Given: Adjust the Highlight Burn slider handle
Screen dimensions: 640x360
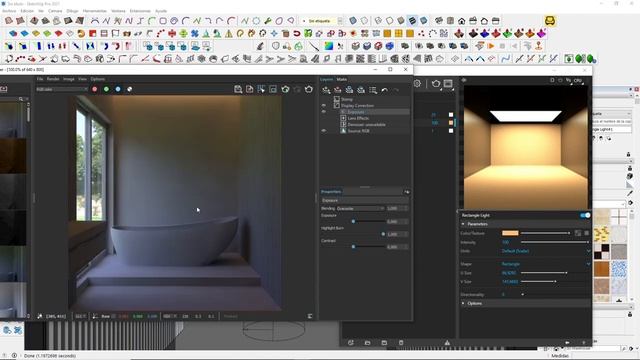Looking at the screenshot, I should click(x=383, y=234).
